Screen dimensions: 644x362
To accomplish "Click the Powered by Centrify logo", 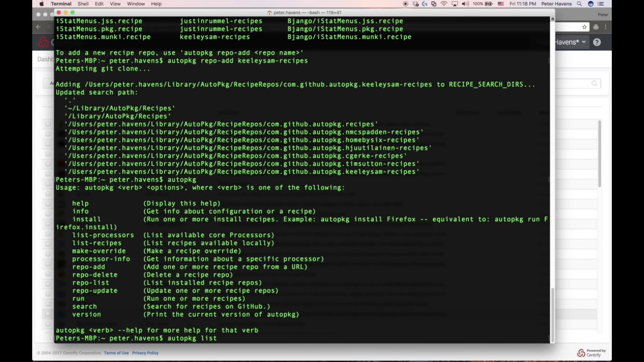I will (x=592, y=352).
